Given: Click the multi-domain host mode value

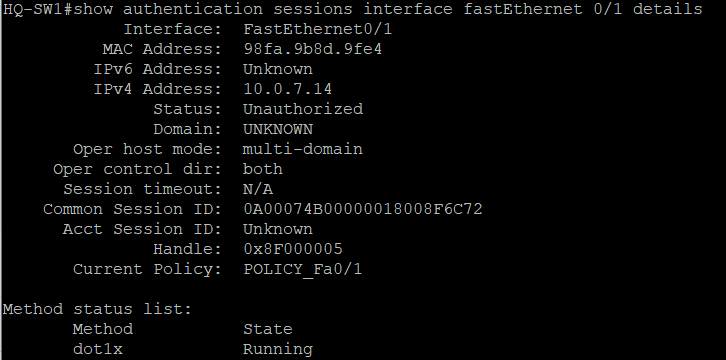Looking at the screenshot, I should [303, 149].
